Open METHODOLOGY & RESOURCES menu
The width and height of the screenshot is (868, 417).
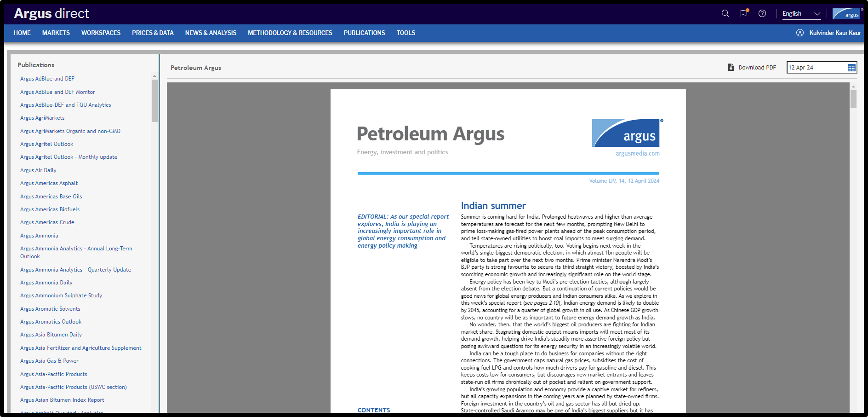pos(290,33)
